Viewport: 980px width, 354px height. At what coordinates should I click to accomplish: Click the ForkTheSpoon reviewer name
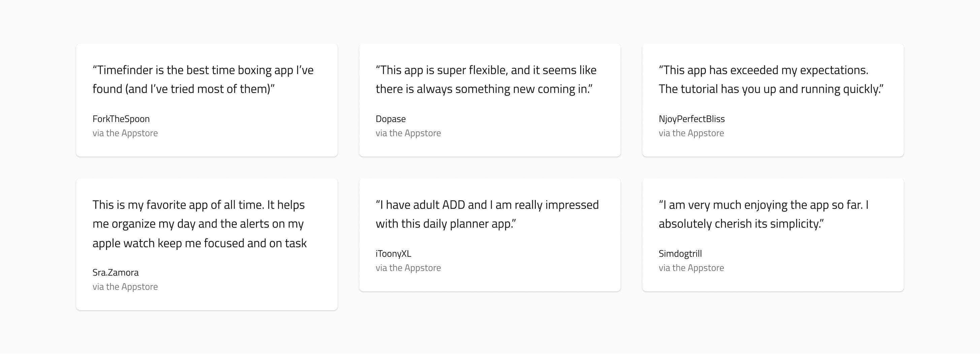(x=121, y=119)
